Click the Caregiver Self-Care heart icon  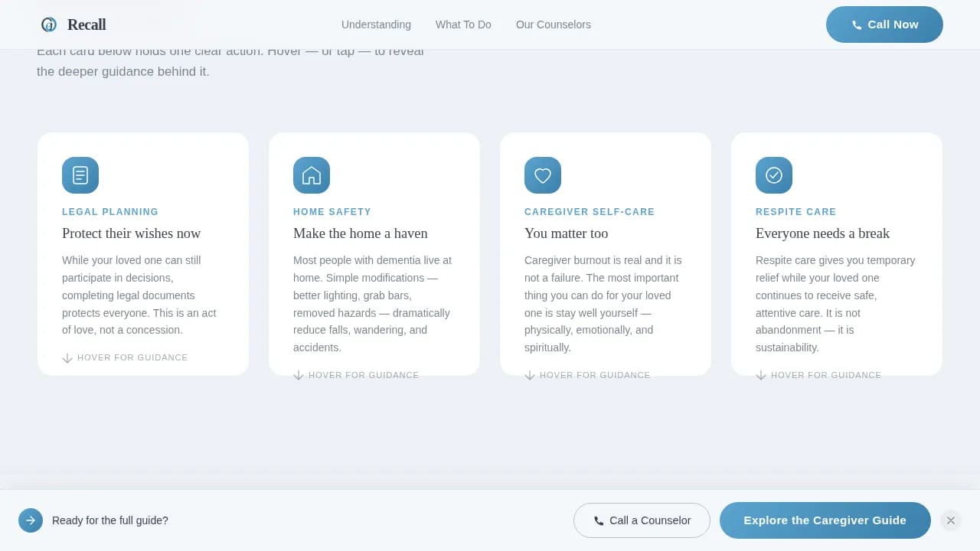coord(543,175)
